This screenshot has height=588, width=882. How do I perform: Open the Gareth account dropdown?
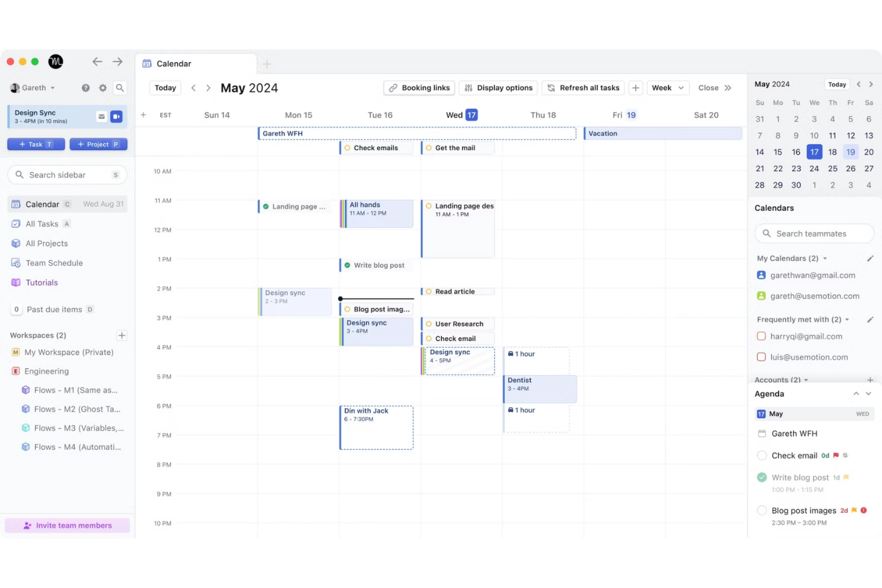click(x=33, y=88)
